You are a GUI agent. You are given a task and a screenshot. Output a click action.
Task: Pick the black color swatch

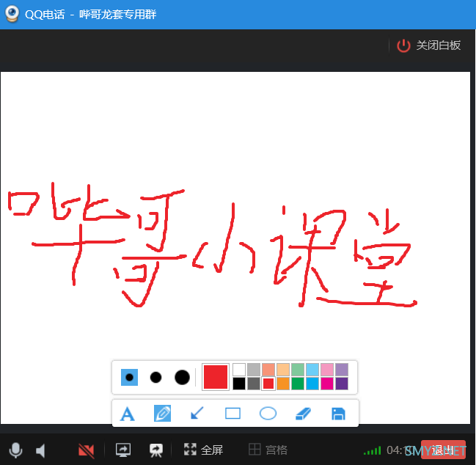(x=239, y=384)
